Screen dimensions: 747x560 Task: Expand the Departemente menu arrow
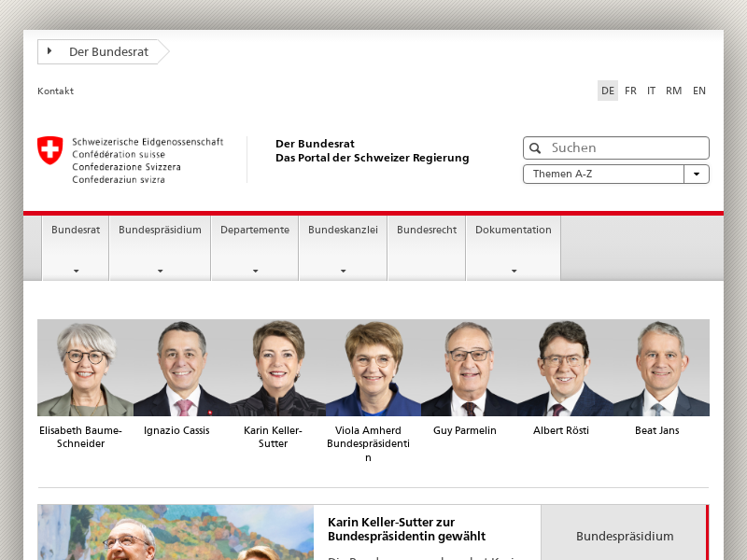[255, 271]
